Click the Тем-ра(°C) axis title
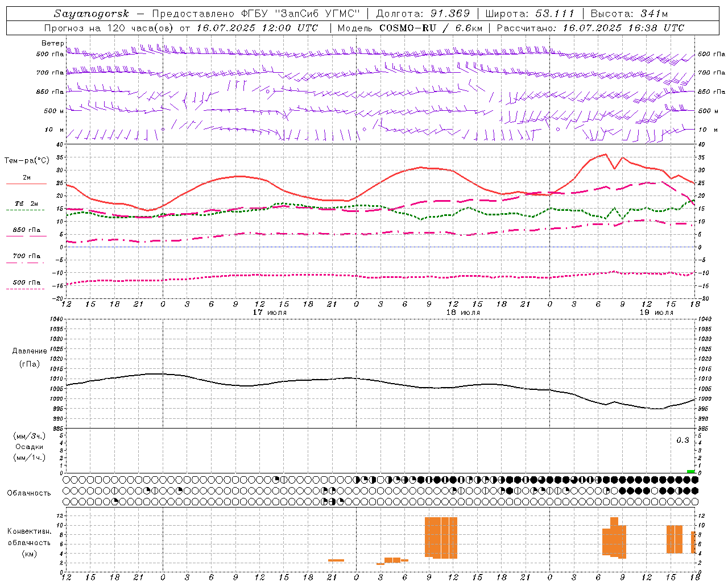This screenshot has height=582, width=728. 26,161
